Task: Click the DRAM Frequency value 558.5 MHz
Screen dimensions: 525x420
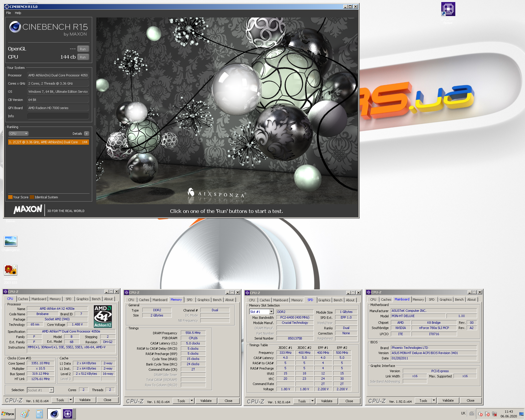Action: click(193, 333)
